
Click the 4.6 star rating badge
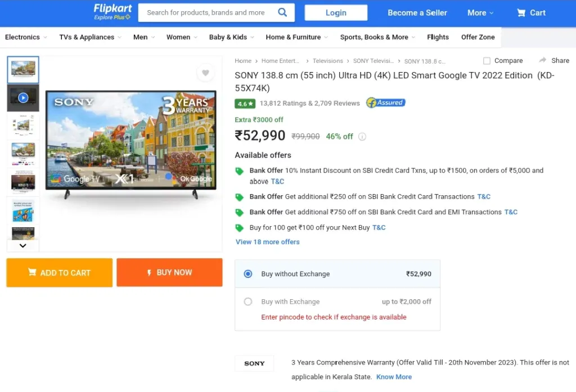(245, 103)
